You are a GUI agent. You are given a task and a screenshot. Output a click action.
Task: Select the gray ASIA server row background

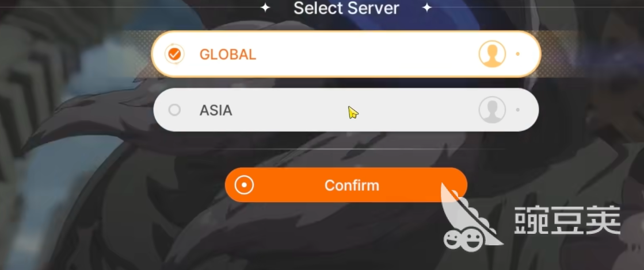click(346, 110)
